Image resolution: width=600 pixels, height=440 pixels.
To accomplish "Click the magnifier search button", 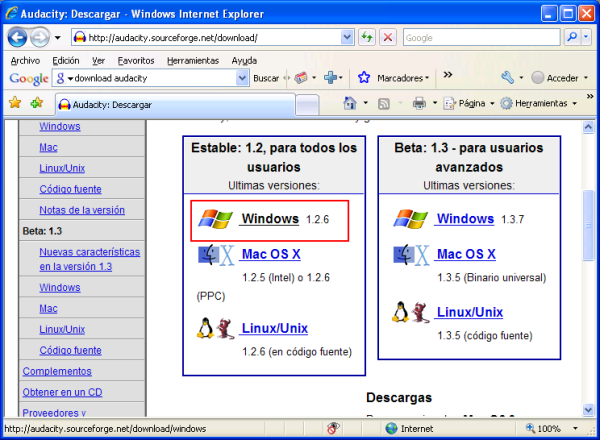I will coord(572,37).
